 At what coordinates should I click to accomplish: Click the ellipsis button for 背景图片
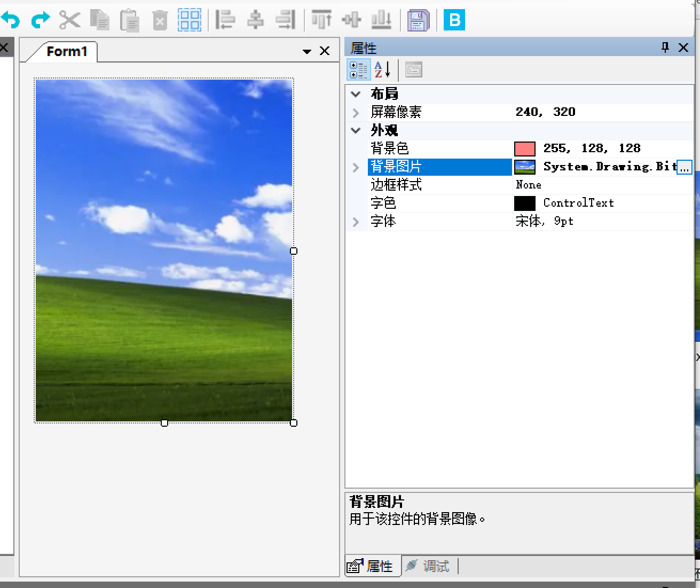[685, 167]
